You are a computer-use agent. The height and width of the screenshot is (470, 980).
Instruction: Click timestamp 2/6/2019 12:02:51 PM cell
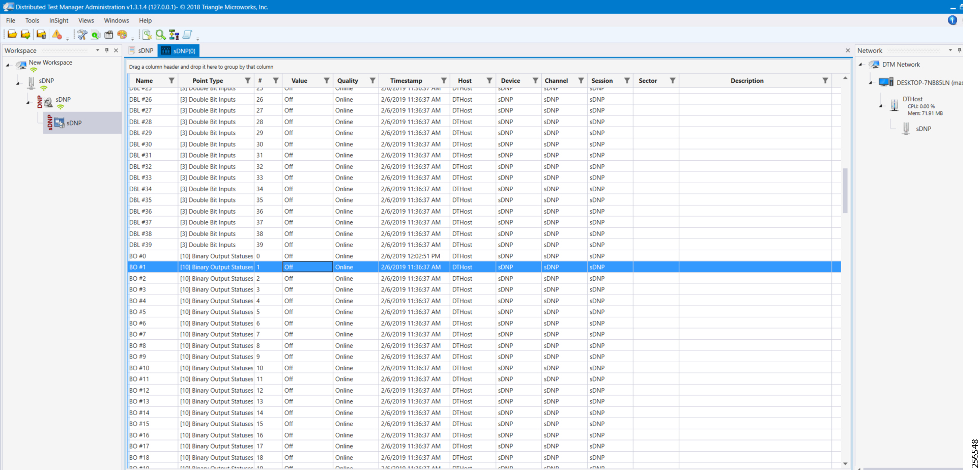414,256
